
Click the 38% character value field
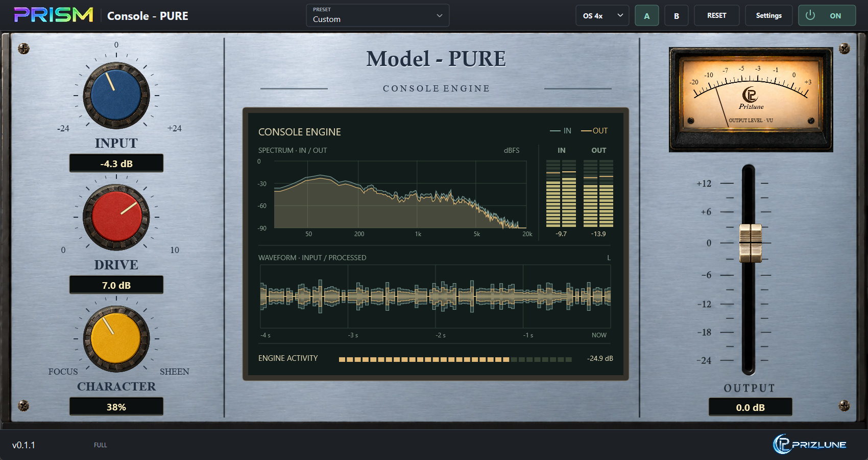click(x=116, y=407)
